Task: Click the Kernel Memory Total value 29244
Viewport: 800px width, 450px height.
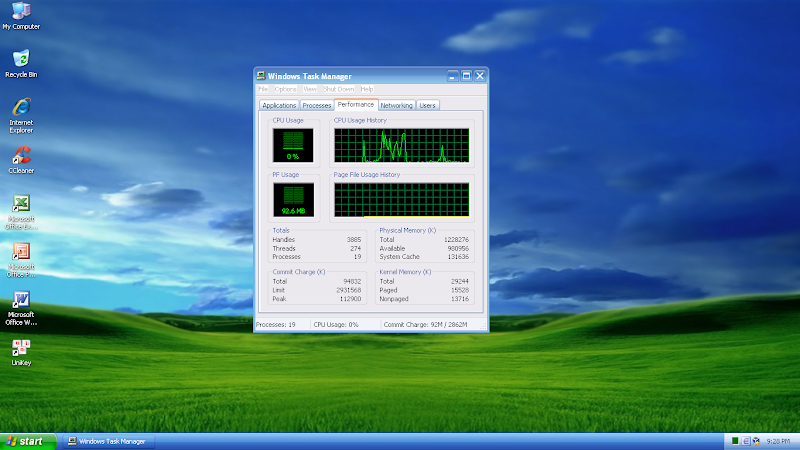Action: [x=460, y=281]
